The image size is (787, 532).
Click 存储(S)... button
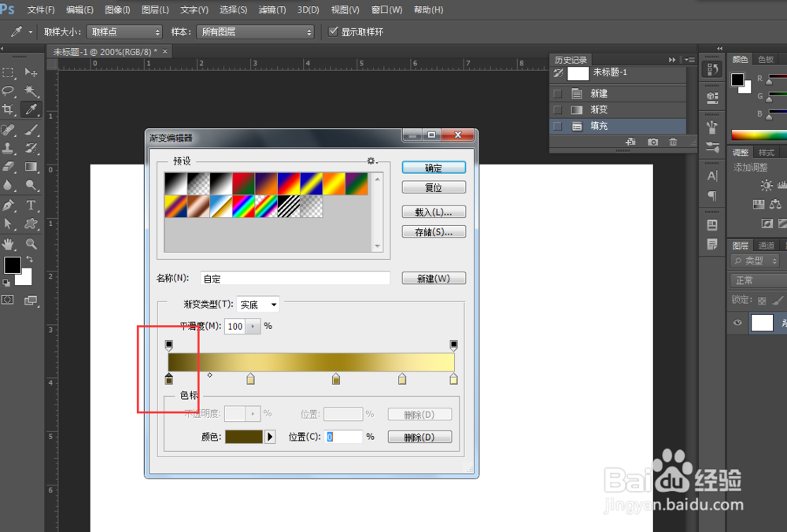pyautogui.click(x=434, y=231)
